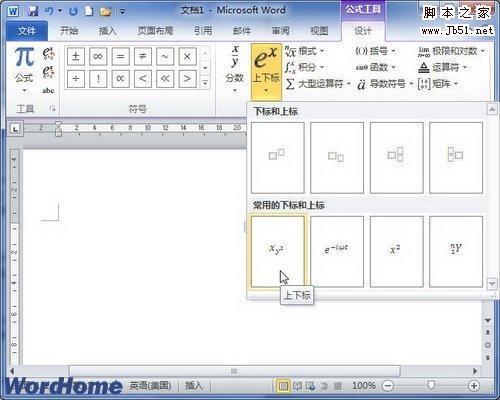Click the linear format equation icon
Image resolution: width=500 pixels, height=400 pixels.
[x=48, y=72]
